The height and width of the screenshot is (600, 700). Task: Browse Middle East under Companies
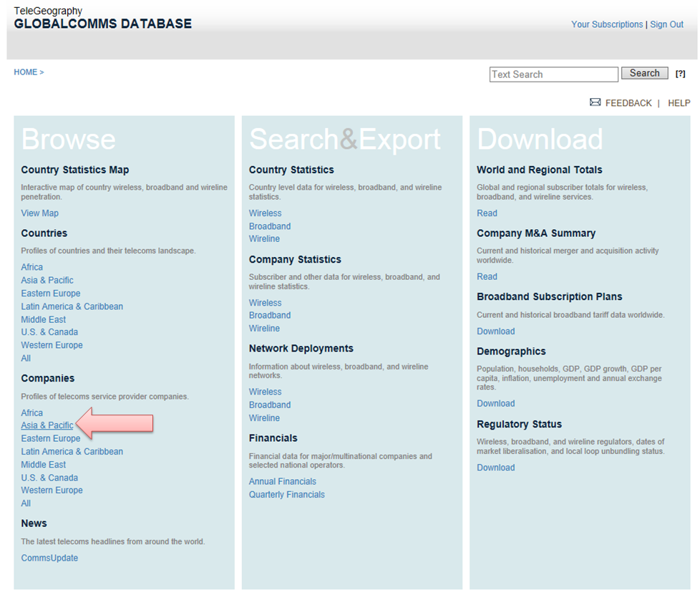(x=44, y=464)
